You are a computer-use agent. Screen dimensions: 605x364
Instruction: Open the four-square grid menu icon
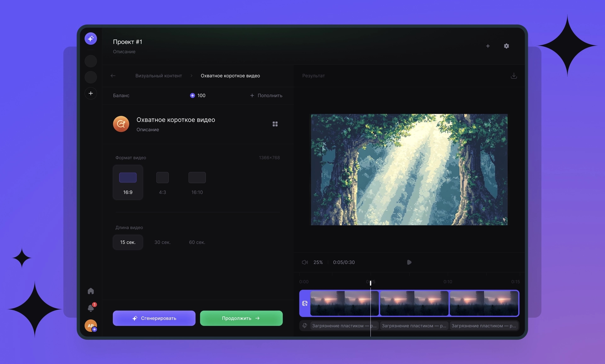[x=275, y=124]
